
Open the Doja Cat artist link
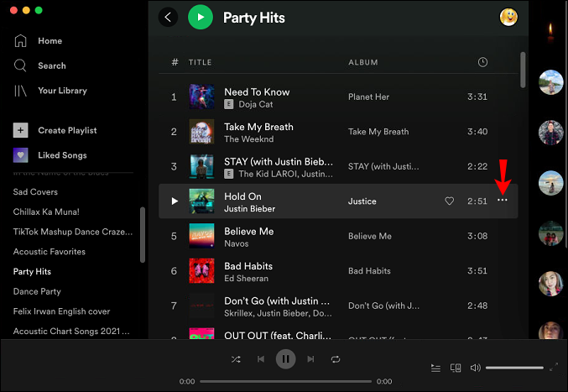point(256,104)
